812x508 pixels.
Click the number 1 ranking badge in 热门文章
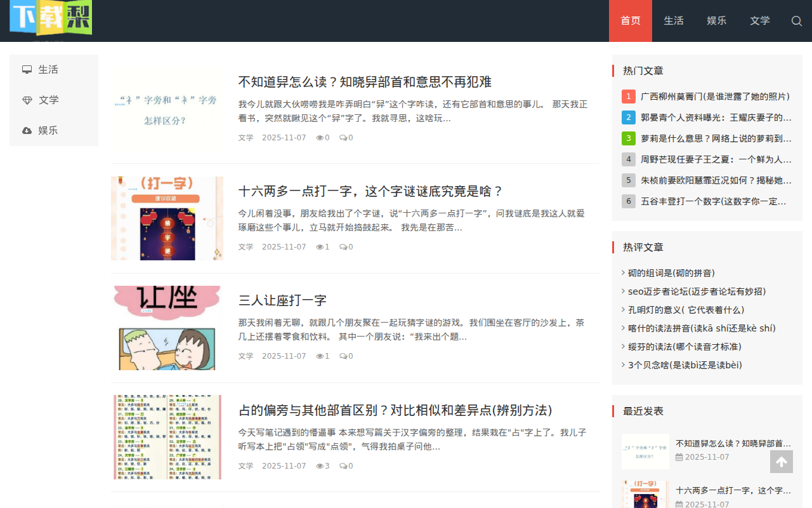tap(628, 96)
